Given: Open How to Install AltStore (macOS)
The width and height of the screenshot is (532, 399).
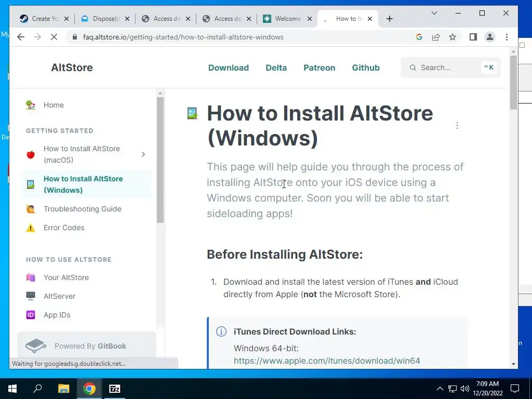Looking at the screenshot, I should [82, 154].
